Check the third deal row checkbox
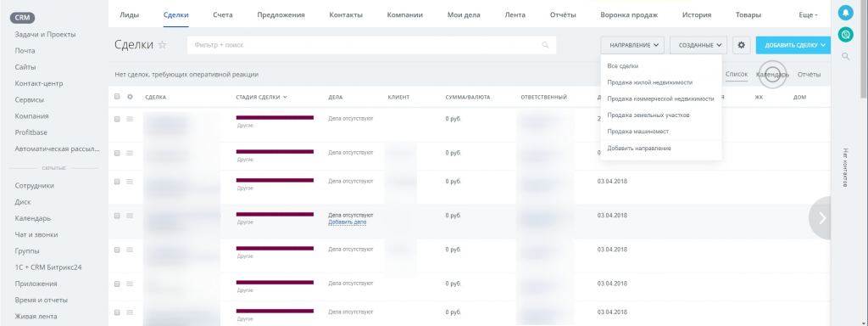 pyautogui.click(x=117, y=182)
